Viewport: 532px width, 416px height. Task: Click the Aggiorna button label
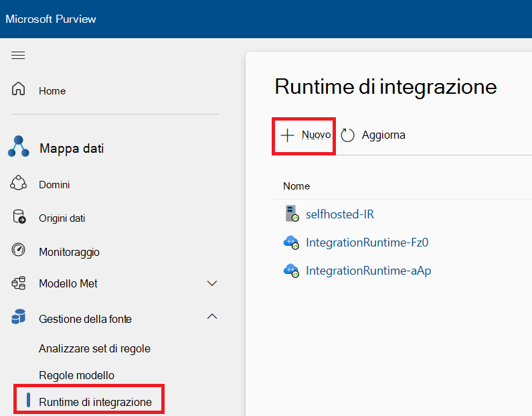[x=383, y=135]
